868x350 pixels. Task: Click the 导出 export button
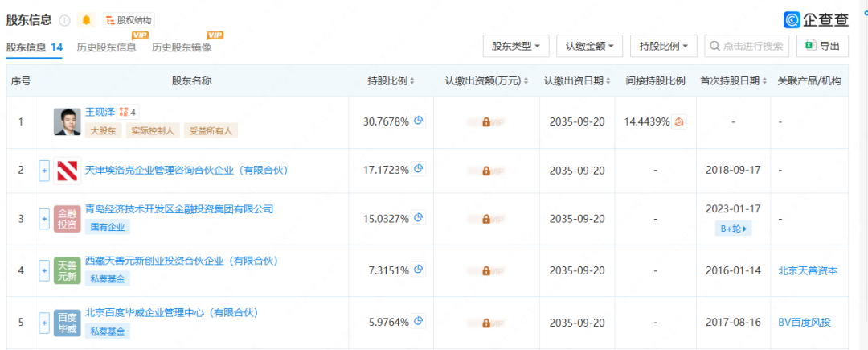pos(822,46)
